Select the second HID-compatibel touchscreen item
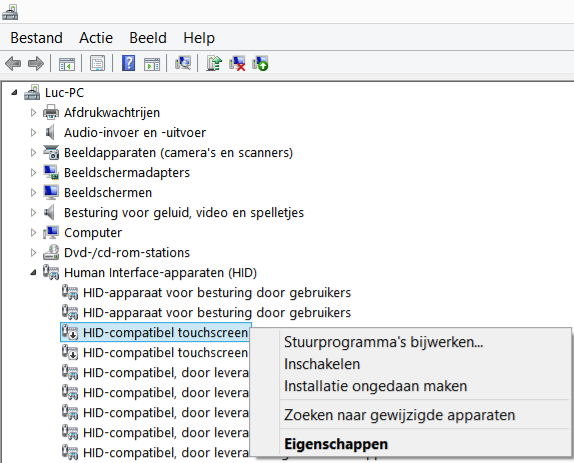Viewport: 574px width, 463px height. click(165, 352)
